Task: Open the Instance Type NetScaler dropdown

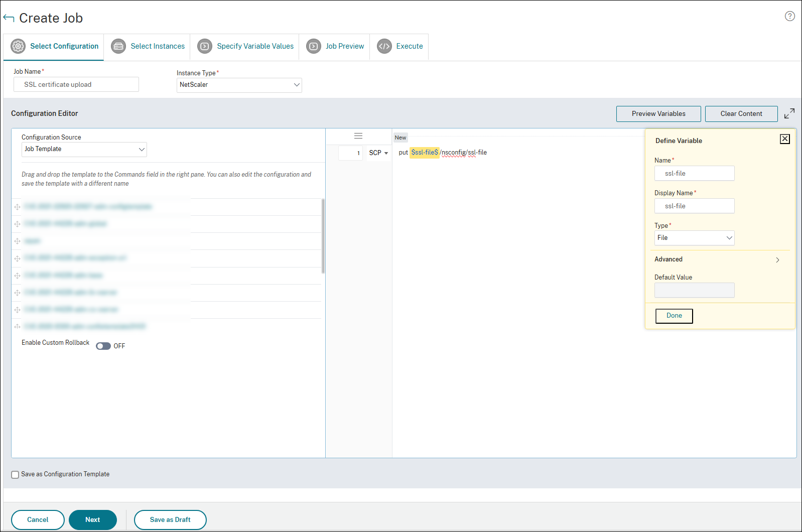Action: click(239, 85)
